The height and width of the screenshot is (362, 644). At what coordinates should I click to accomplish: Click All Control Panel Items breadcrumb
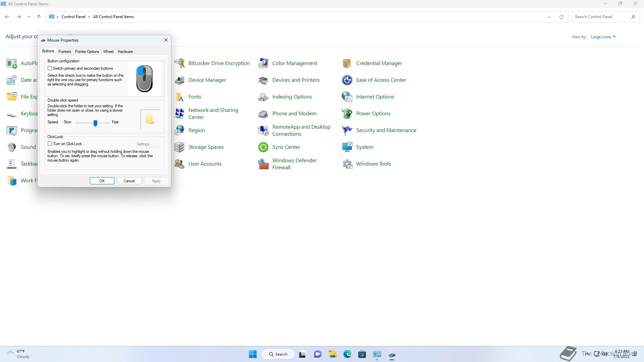click(x=113, y=17)
